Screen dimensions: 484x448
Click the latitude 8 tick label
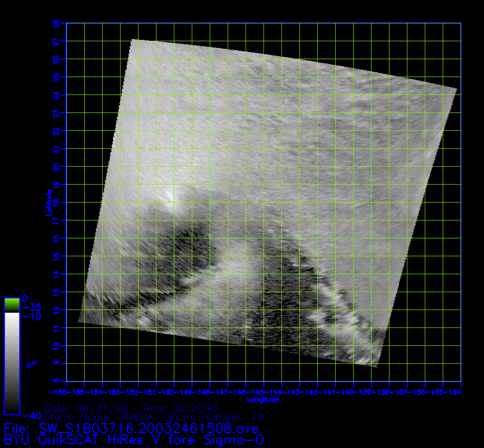pos(56,381)
